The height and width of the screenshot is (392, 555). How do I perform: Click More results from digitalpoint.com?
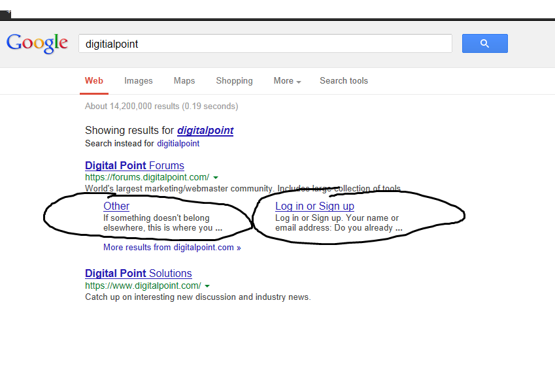tap(172, 248)
